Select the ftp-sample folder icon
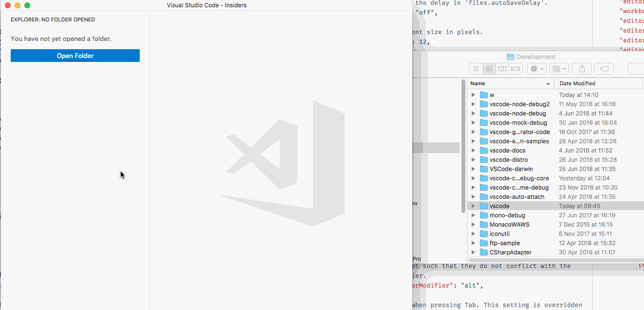 point(484,243)
